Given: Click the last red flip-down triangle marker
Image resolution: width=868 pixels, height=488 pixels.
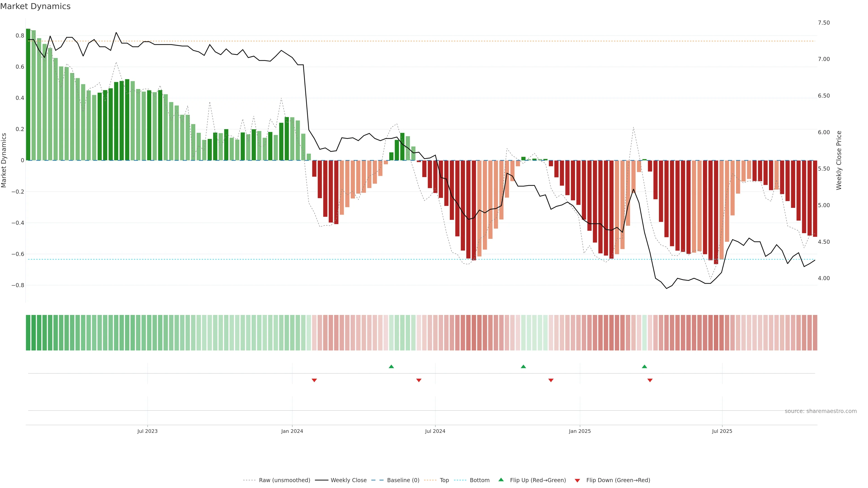Looking at the screenshot, I should point(650,380).
